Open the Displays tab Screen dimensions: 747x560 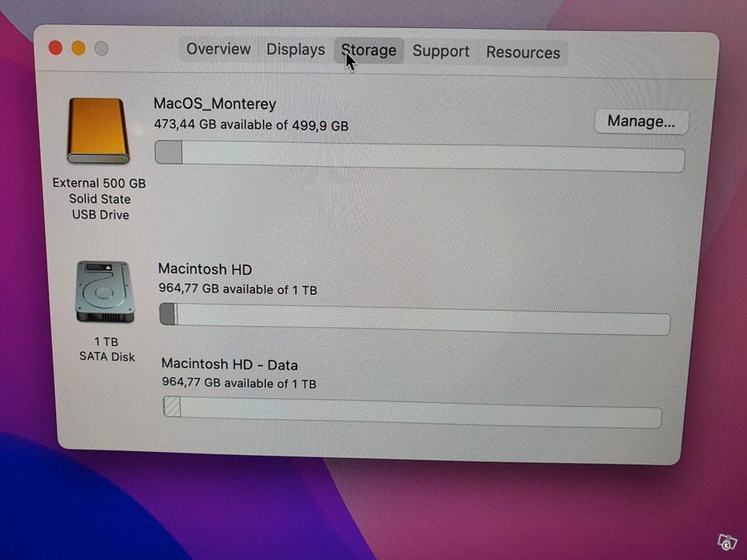(x=296, y=50)
